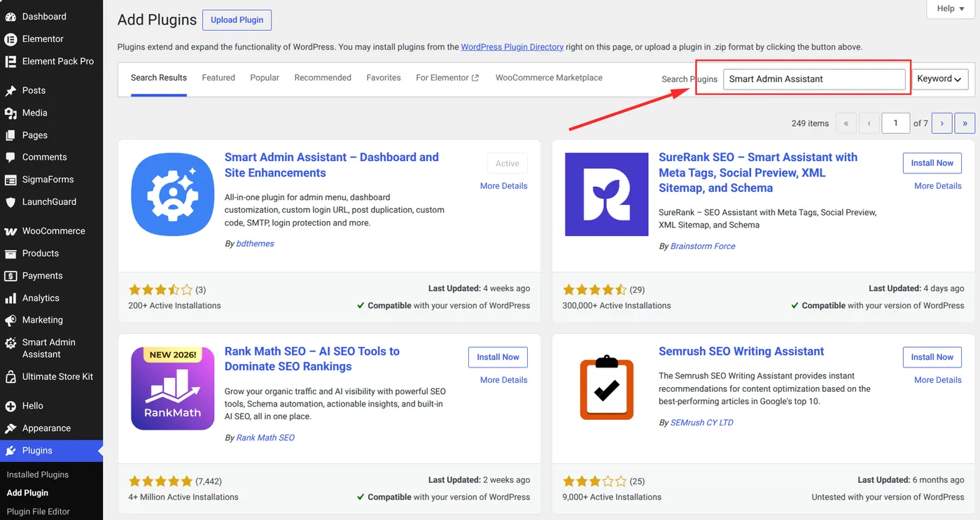The height and width of the screenshot is (520, 980).
Task: Open the WooCommerce menu icon
Action: [x=10, y=231]
